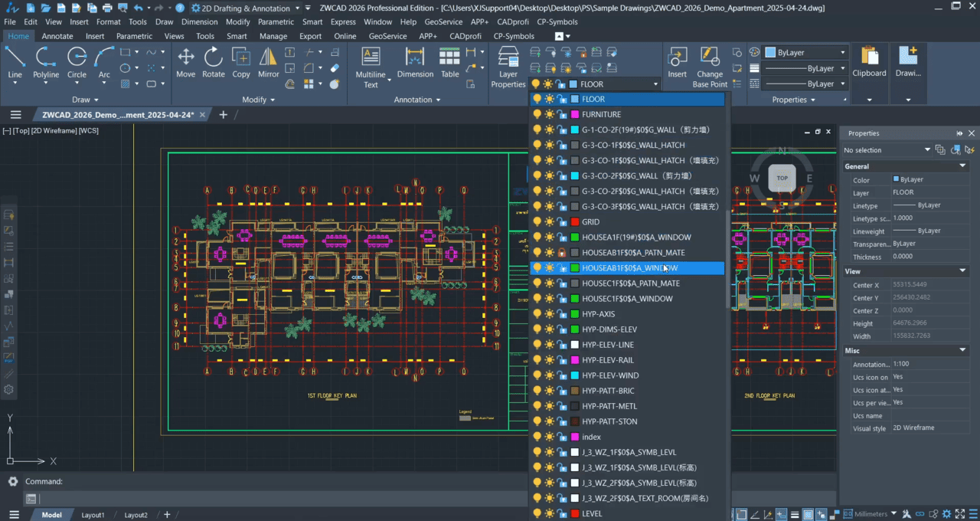Collapse the General section in Properties
The height and width of the screenshot is (521, 980).
point(962,166)
